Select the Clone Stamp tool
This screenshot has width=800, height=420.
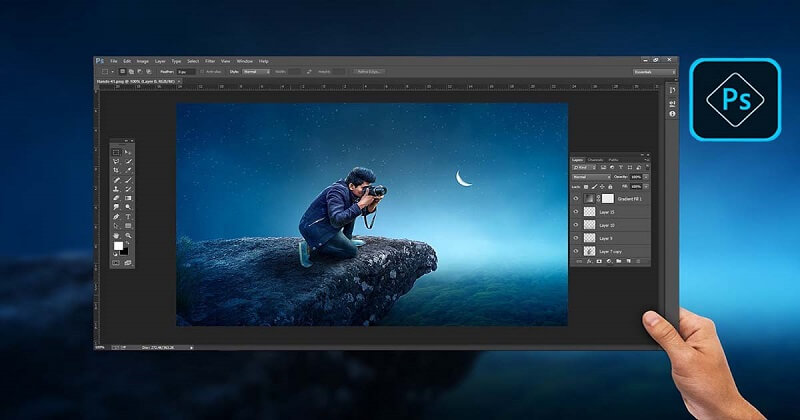[x=116, y=189]
